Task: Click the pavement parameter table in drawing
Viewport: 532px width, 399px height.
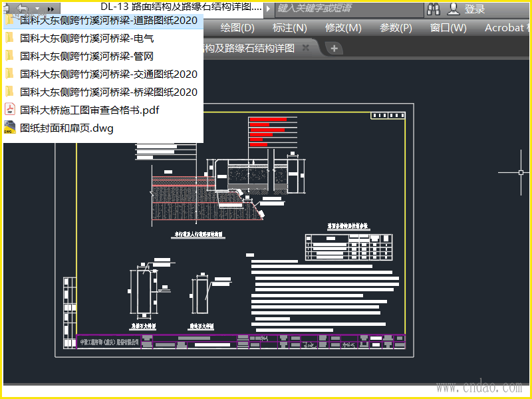Action: [x=348, y=247]
